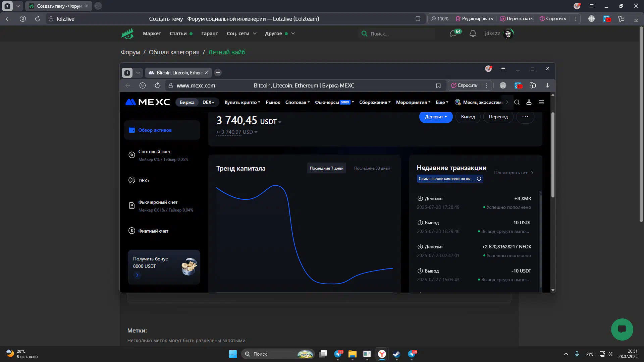Open Сбережения dropdown menu
Screen dimensions: 644x362
click(x=375, y=102)
